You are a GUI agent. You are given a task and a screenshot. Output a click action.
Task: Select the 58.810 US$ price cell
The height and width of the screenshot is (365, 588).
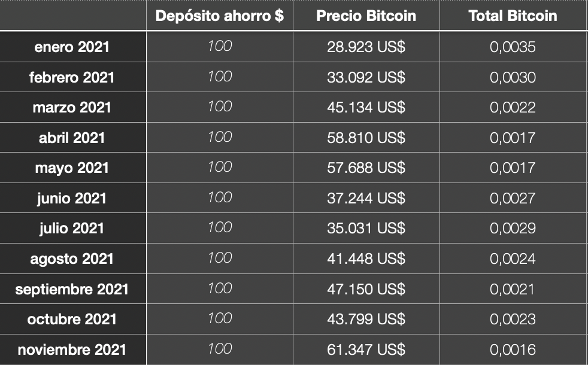(366, 138)
